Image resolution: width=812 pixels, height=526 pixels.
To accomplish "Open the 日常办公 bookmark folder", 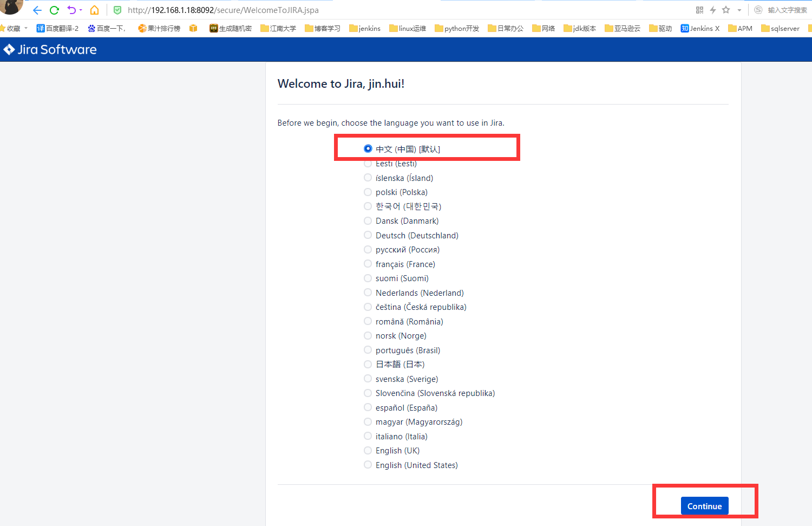I will (506, 28).
